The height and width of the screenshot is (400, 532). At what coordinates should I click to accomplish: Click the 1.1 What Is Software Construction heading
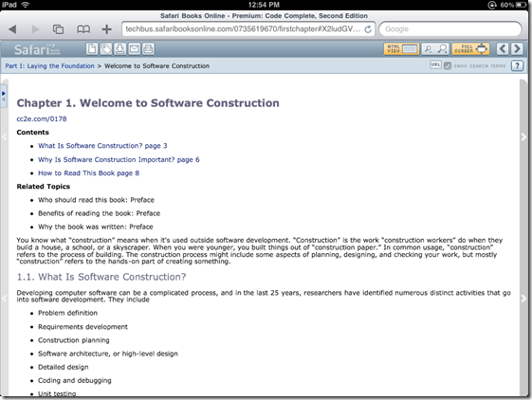pos(101,277)
